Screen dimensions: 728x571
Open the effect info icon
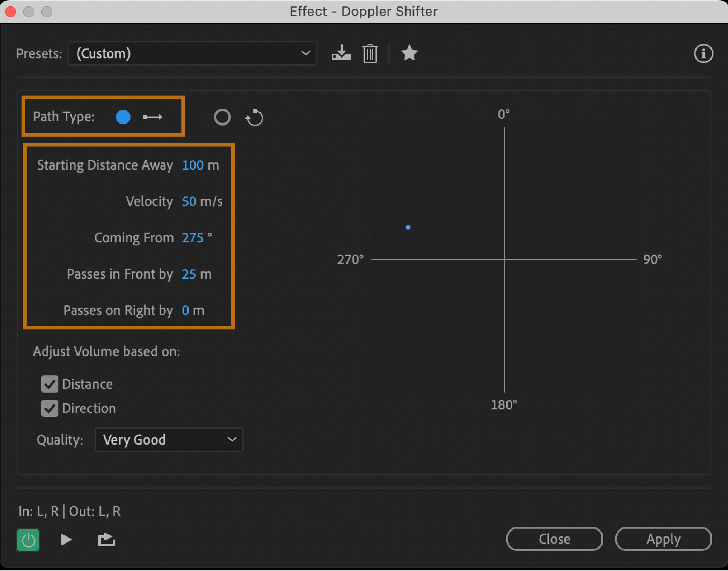(x=703, y=53)
